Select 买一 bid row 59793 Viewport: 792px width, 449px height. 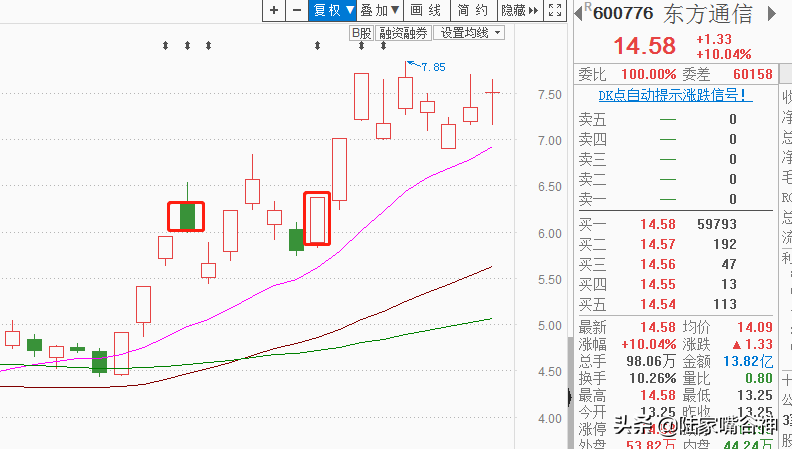click(x=675, y=224)
